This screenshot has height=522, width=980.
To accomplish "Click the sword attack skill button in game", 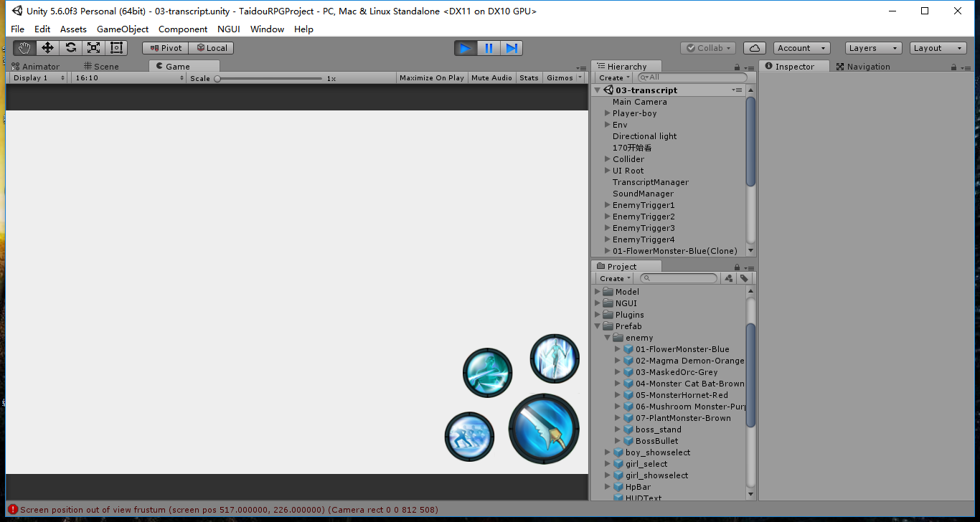I will point(544,429).
